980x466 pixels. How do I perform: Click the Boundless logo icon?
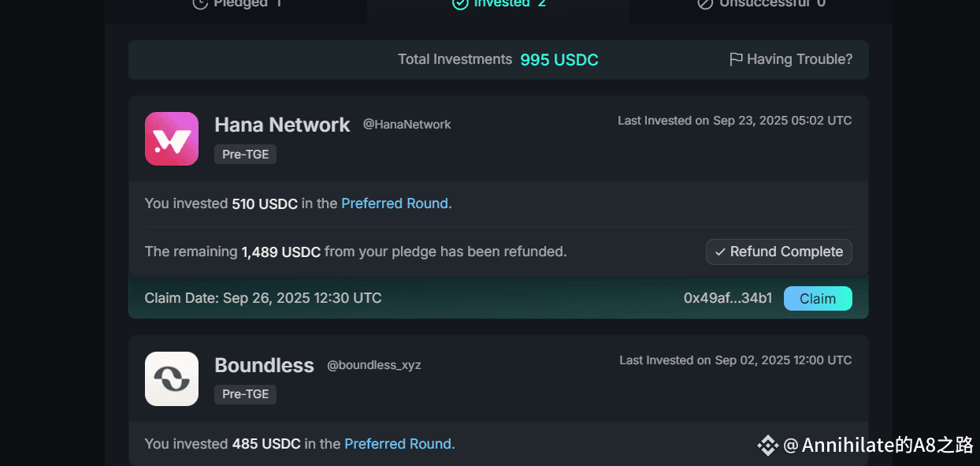[172, 378]
